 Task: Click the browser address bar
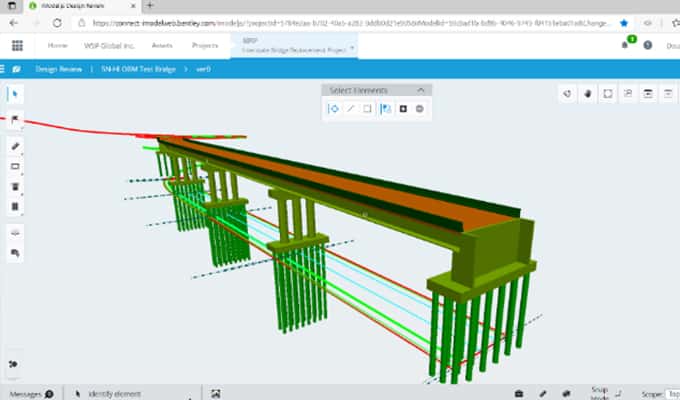point(350,21)
